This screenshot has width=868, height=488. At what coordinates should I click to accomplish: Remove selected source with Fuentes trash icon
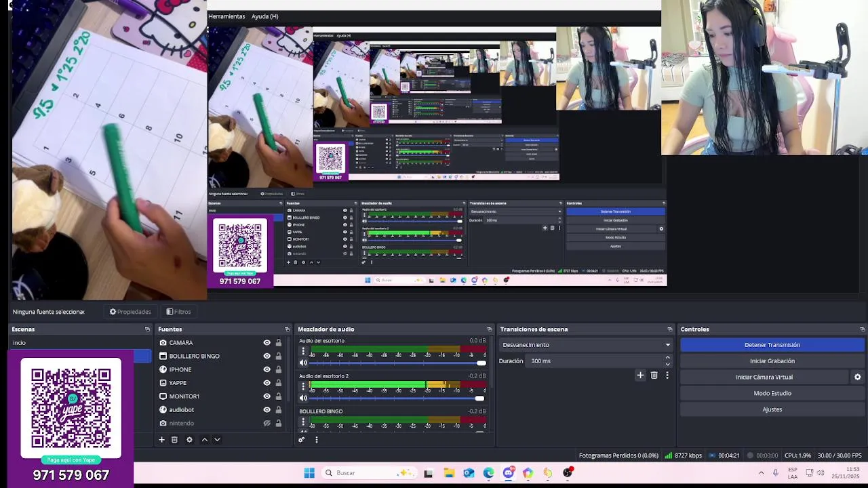(174, 439)
